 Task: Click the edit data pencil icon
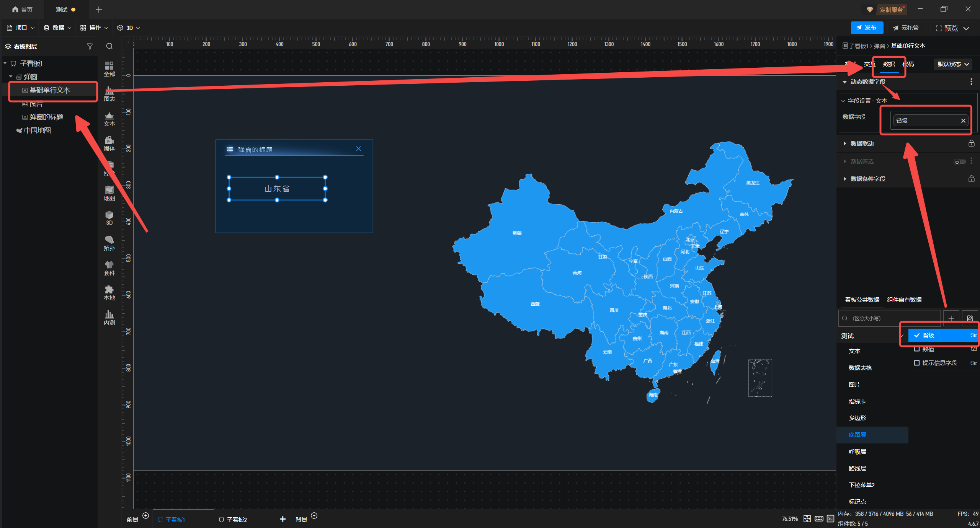[x=970, y=318]
